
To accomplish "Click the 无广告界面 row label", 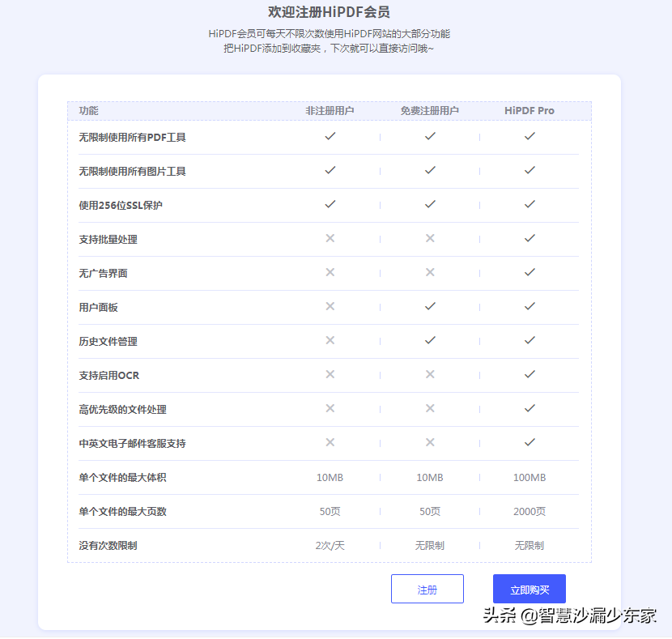I will click(x=104, y=274).
